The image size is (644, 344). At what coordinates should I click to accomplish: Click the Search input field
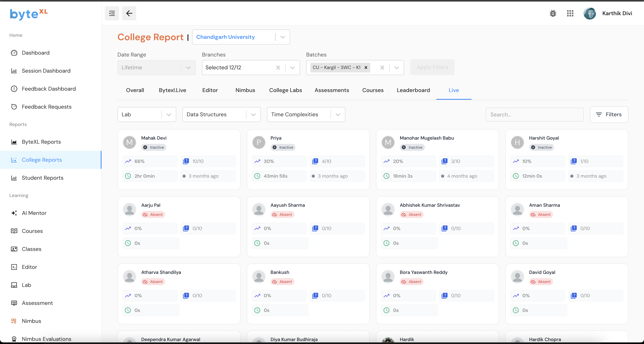(x=534, y=114)
